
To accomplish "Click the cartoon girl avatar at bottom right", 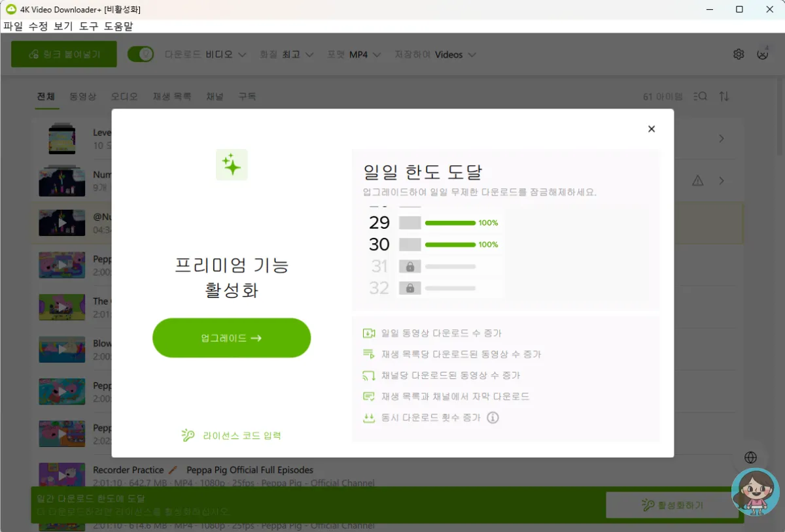I will tap(754, 491).
